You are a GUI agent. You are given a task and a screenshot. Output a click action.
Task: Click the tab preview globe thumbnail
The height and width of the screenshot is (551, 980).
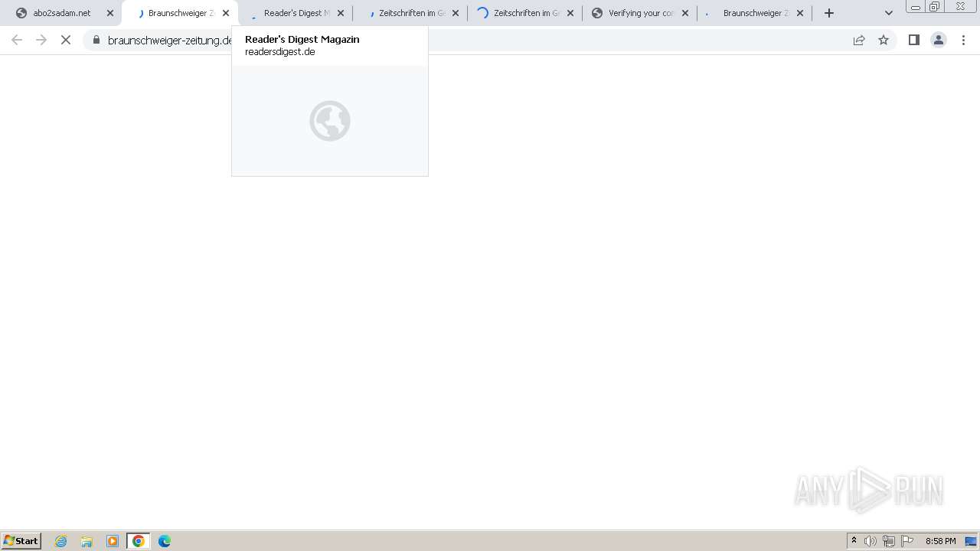[330, 121]
